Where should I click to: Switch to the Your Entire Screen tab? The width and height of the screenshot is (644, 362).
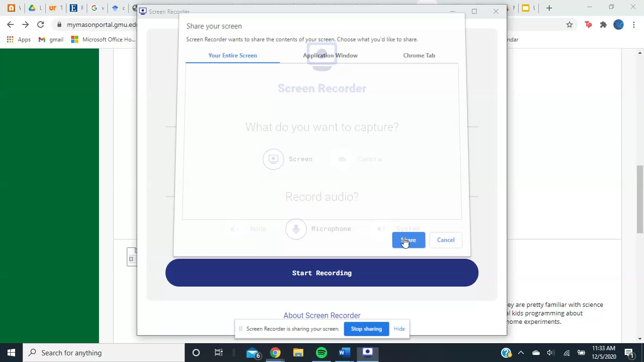tap(232, 55)
